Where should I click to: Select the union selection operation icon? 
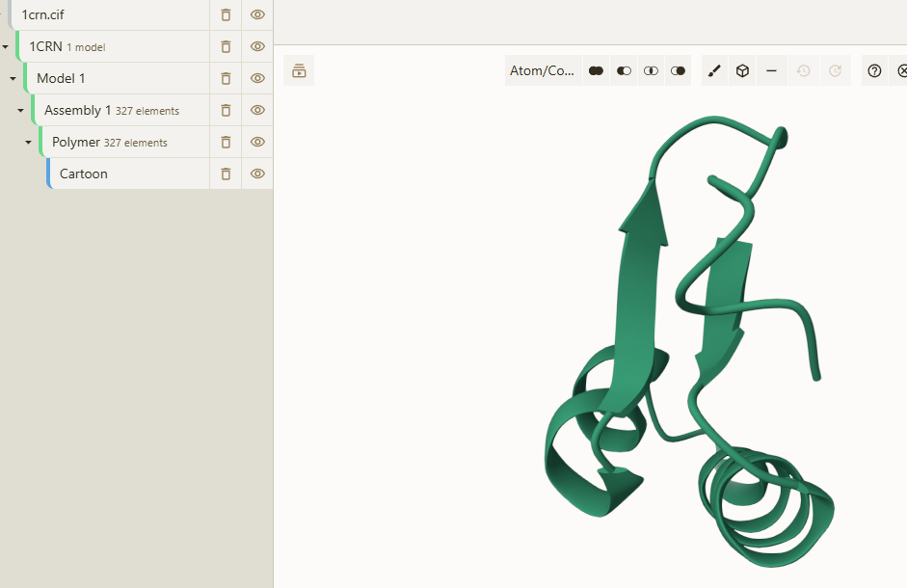point(596,70)
